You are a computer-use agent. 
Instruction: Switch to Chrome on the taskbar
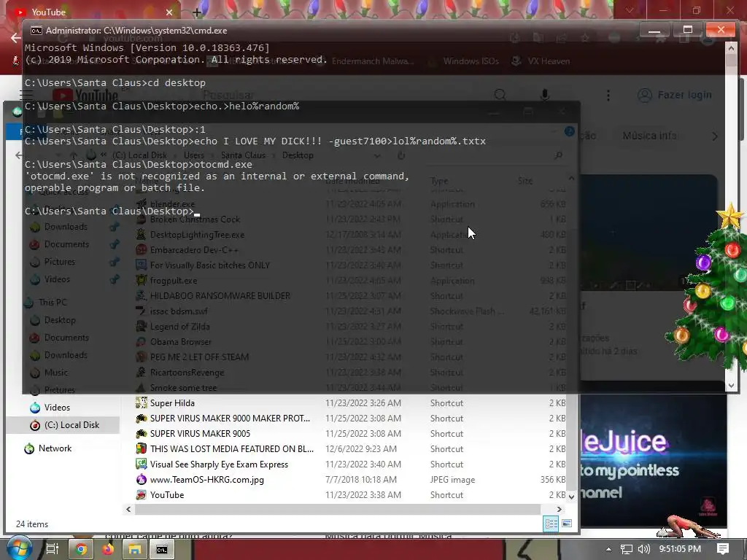pyautogui.click(x=82, y=550)
